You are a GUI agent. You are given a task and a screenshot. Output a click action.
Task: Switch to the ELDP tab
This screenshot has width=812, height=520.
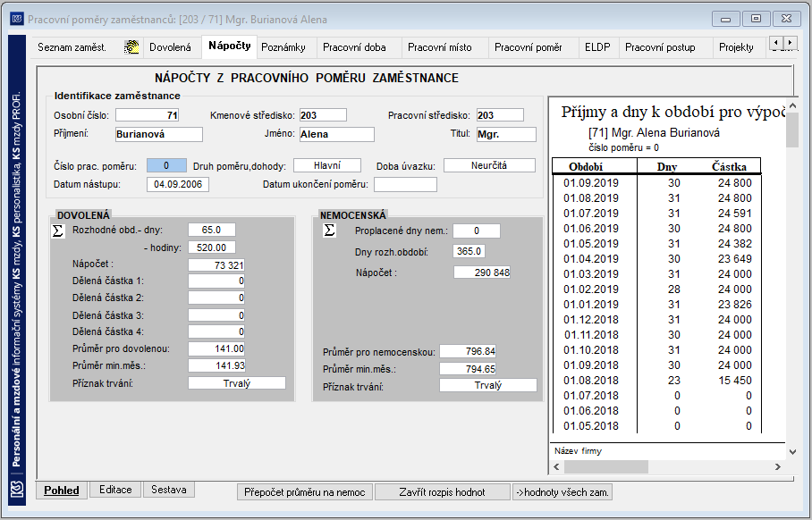click(597, 47)
